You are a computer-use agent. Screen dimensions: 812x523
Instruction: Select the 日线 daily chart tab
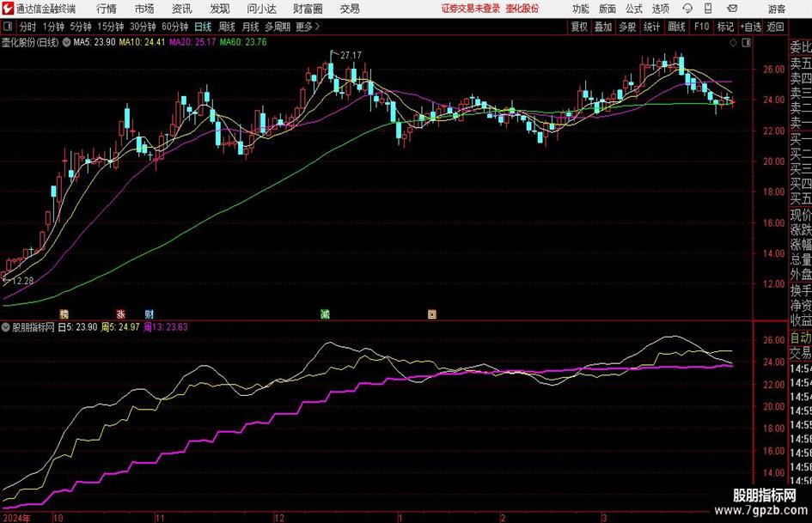point(203,27)
